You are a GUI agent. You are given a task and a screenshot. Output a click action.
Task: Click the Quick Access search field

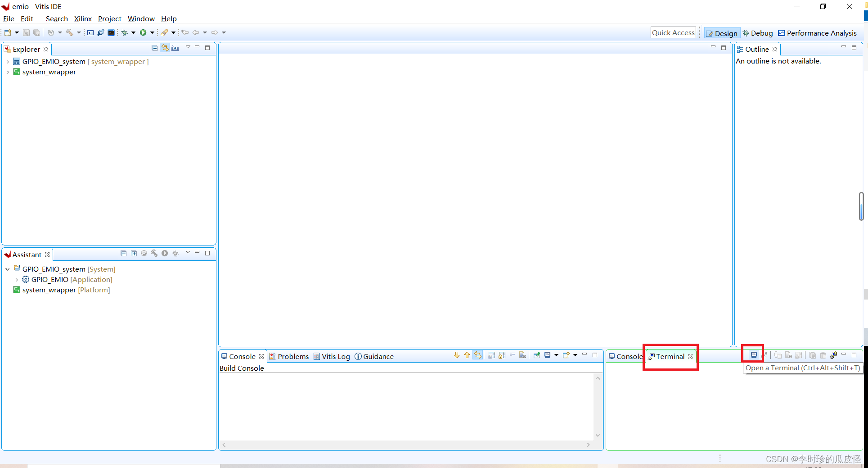[673, 32]
